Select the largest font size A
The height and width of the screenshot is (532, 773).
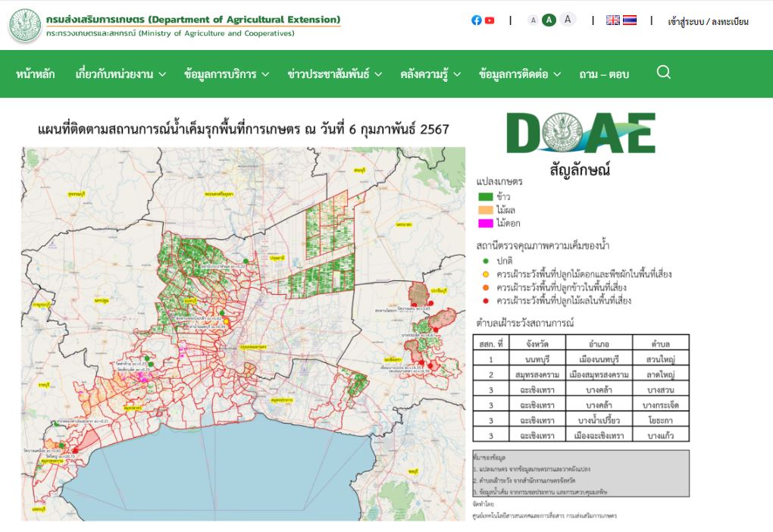coord(568,20)
